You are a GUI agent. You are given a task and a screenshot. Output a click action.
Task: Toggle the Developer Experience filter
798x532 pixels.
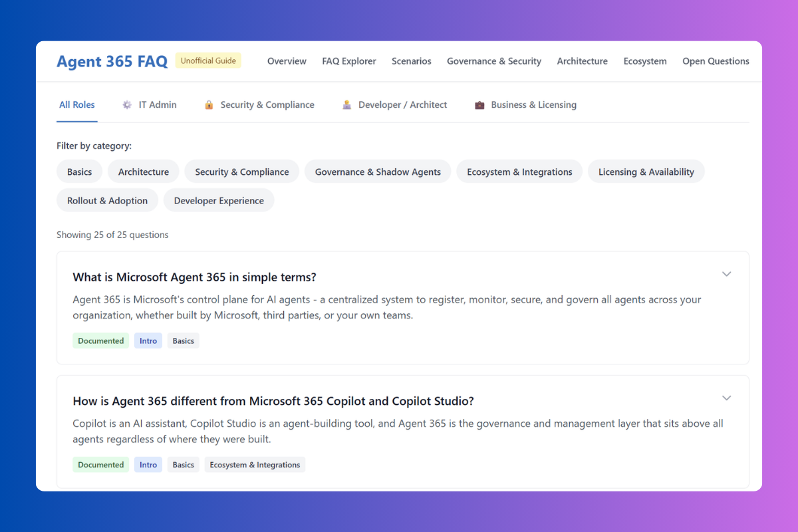[219, 199]
